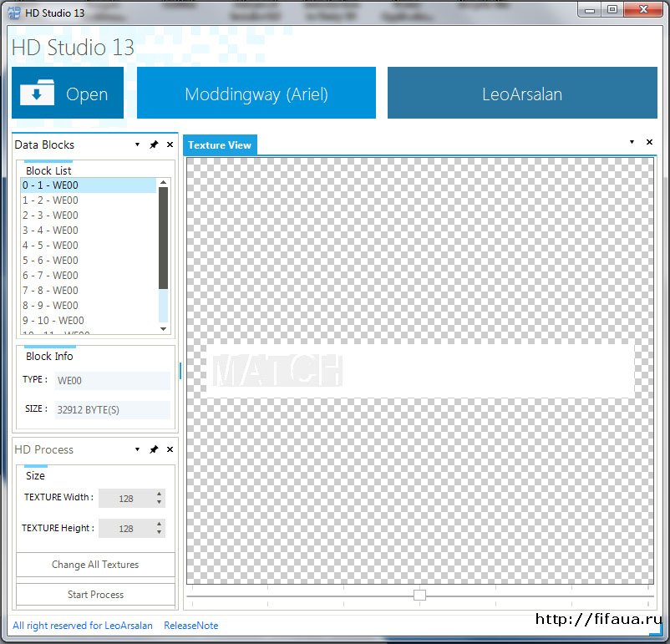Increase TEXTURE Width value with up arrow
This screenshot has width=670, height=644.
pos(160,494)
